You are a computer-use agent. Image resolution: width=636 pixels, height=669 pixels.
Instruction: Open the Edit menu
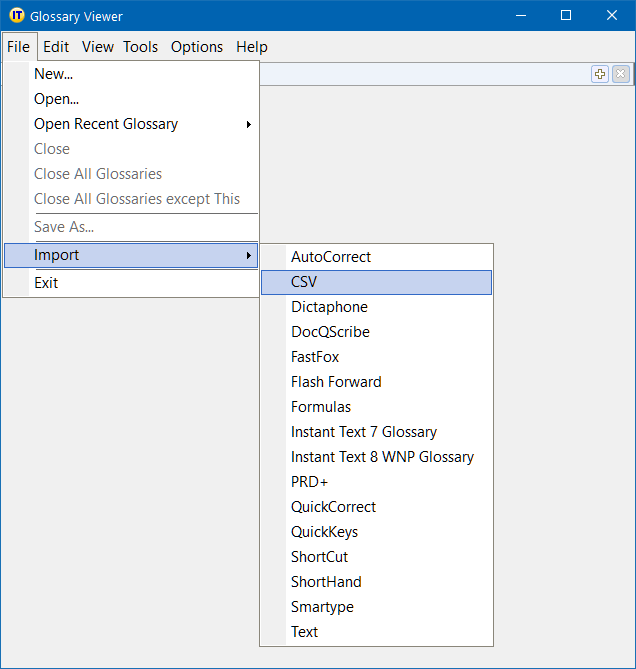click(56, 46)
